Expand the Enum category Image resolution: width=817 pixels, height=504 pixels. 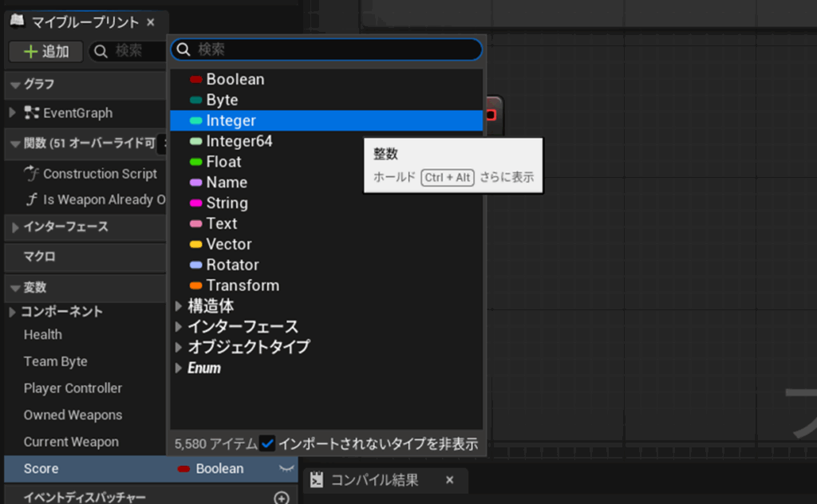[179, 368]
